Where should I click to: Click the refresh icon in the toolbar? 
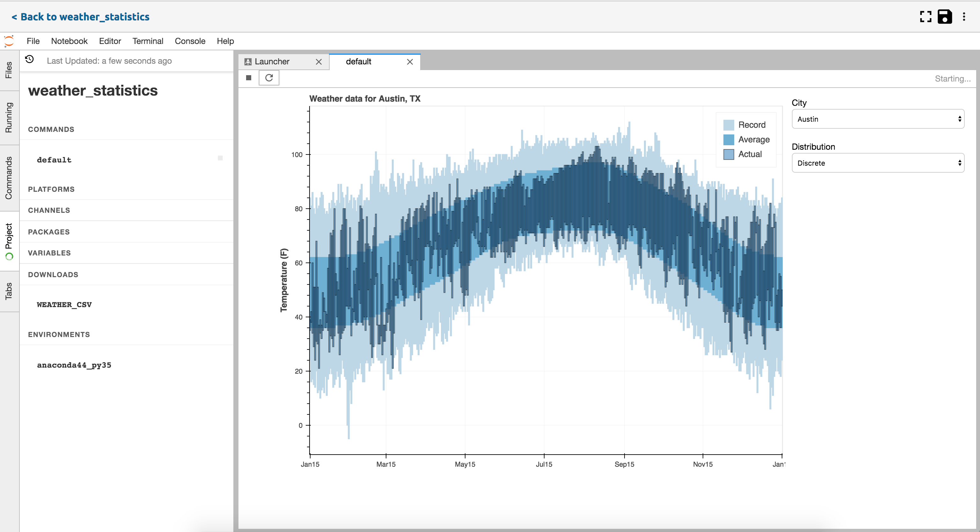pyautogui.click(x=269, y=78)
